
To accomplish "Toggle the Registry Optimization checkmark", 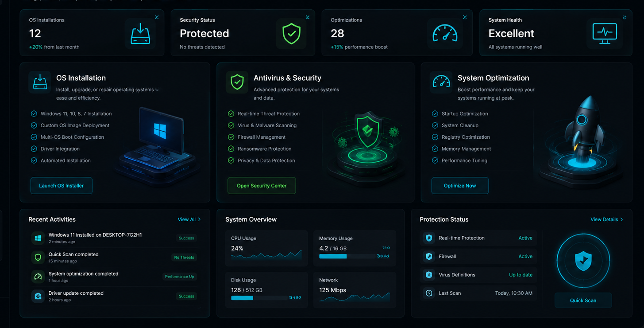I will [435, 137].
